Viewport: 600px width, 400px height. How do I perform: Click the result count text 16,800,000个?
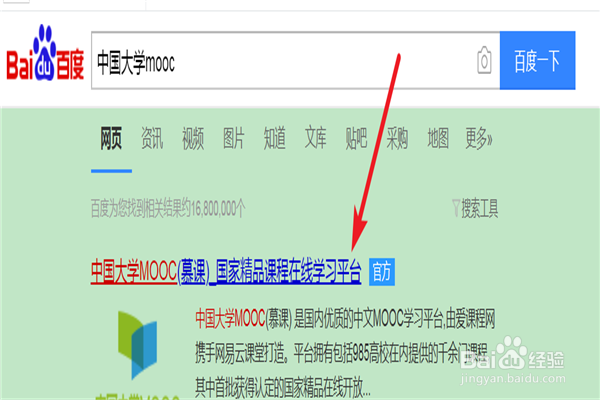pos(218,209)
